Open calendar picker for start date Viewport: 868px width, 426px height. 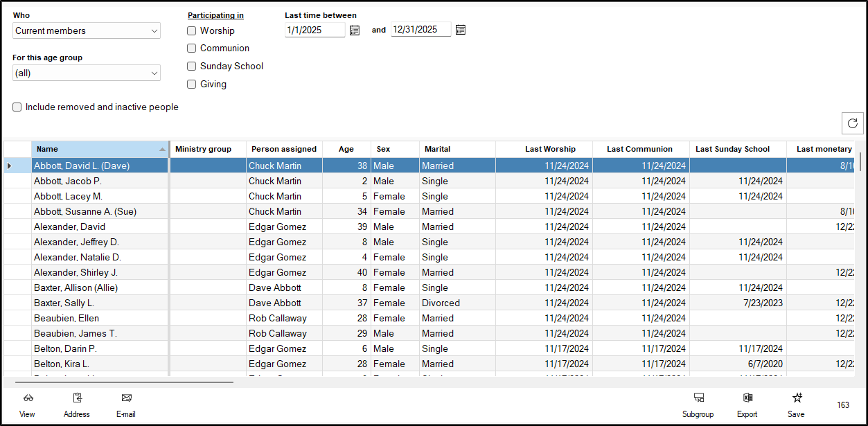(355, 30)
